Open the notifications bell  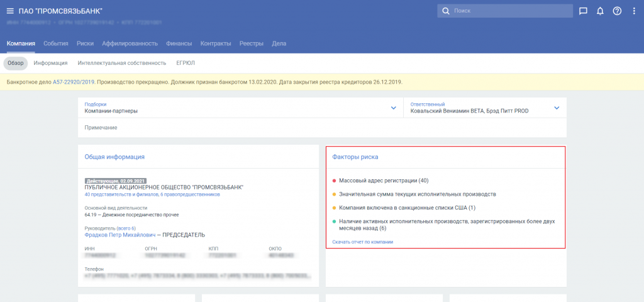tap(600, 11)
